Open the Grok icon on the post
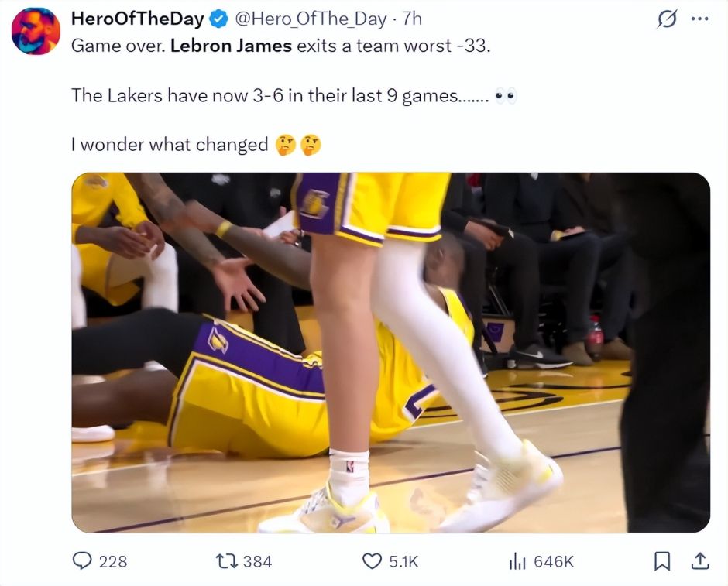Viewport: 728px width, 586px height. coord(665,19)
